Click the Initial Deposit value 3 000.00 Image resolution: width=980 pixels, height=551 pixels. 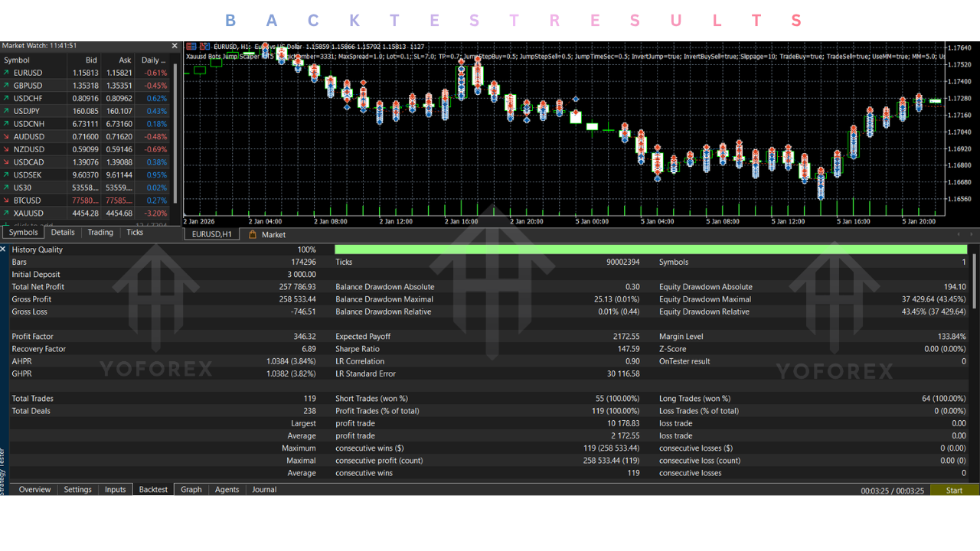(x=302, y=275)
